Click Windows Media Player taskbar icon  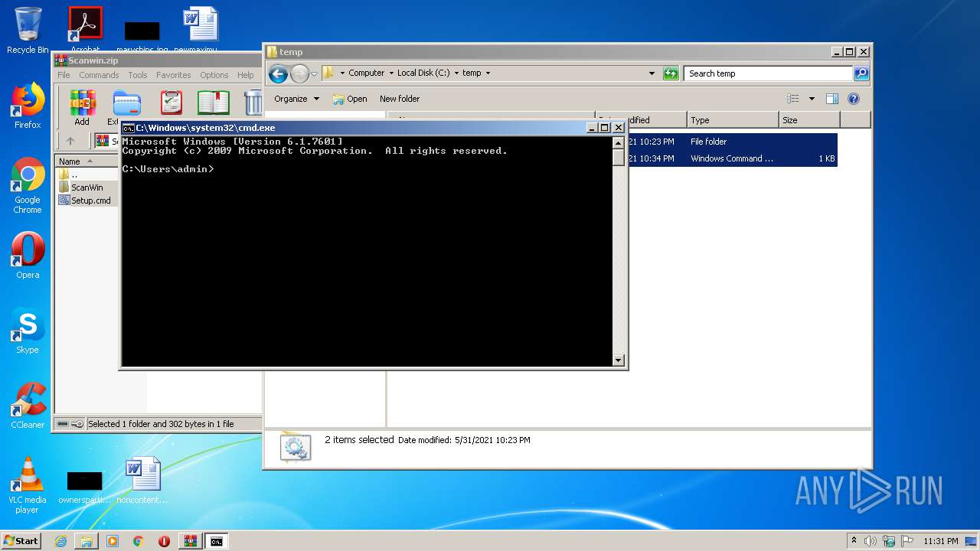tap(113, 541)
